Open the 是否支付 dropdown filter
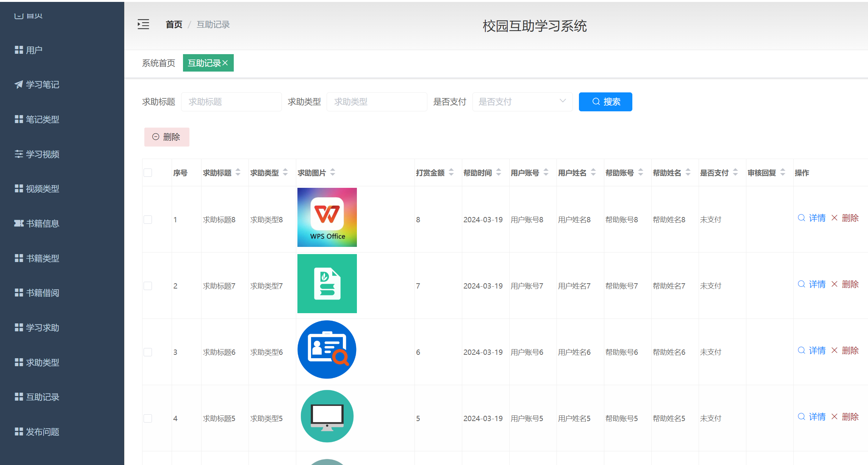This screenshot has width=868, height=465. pyautogui.click(x=522, y=102)
